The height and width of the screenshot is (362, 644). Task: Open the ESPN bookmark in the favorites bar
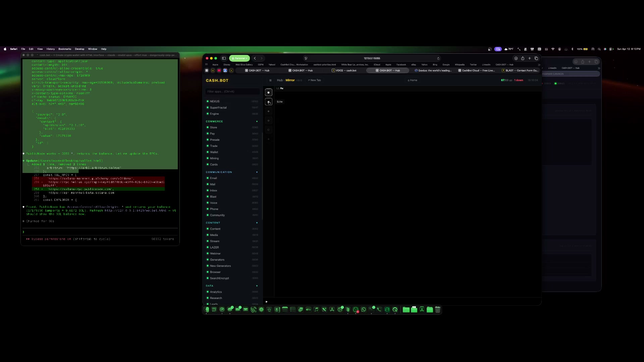point(261,65)
